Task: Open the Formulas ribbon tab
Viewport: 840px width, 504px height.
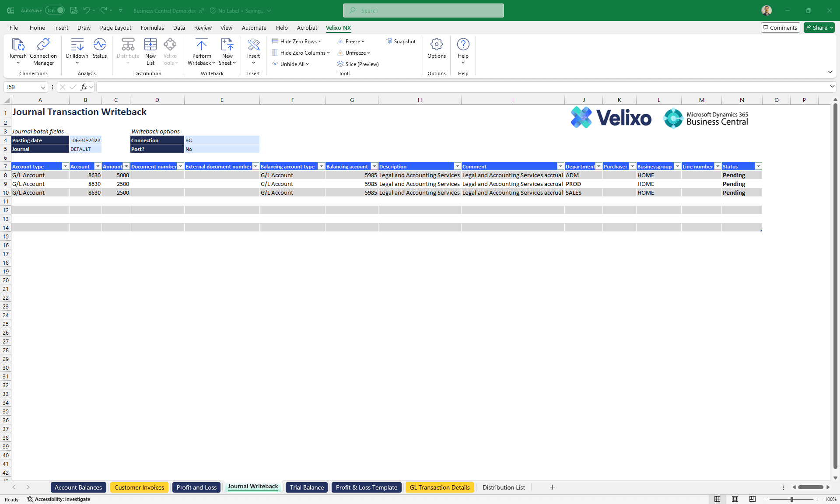Action: pos(152,28)
